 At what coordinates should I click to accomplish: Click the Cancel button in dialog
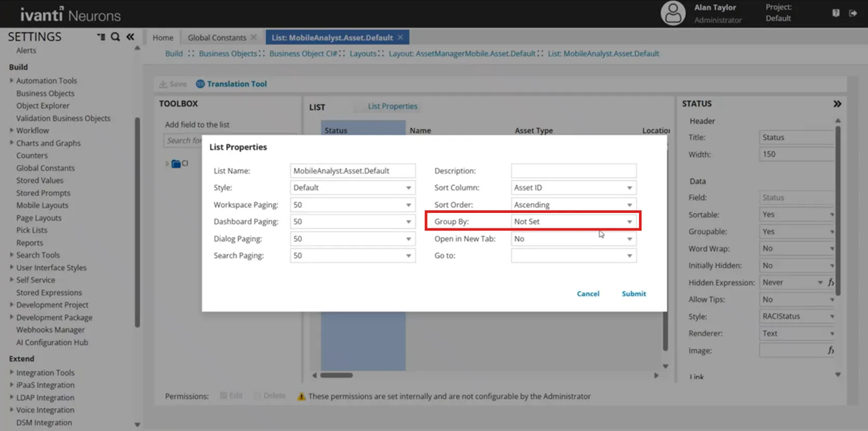point(588,294)
